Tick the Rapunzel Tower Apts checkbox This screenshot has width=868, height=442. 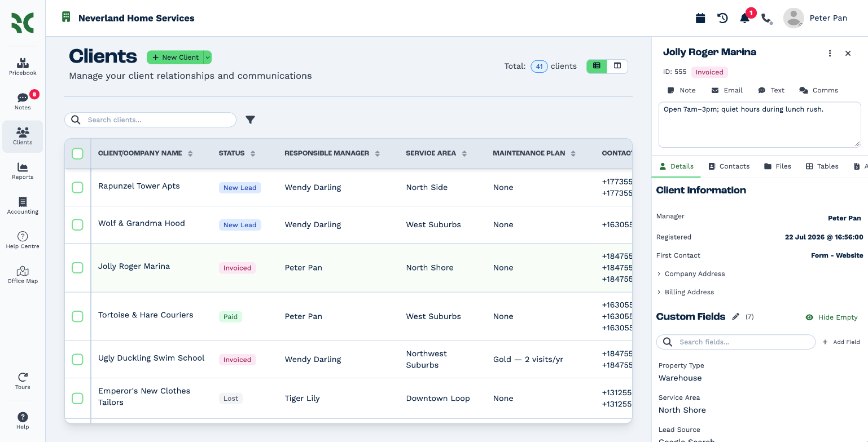point(78,187)
